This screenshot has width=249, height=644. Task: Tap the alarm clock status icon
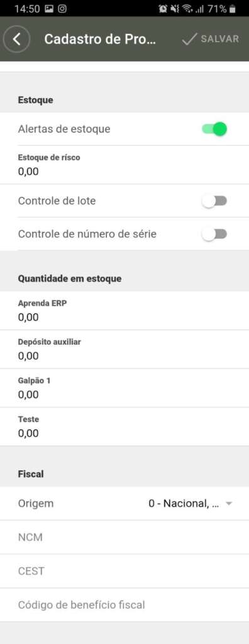pos(163,9)
